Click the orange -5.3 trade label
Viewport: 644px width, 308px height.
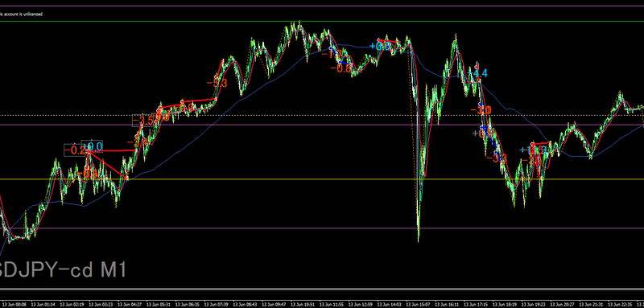(x=217, y=84)
